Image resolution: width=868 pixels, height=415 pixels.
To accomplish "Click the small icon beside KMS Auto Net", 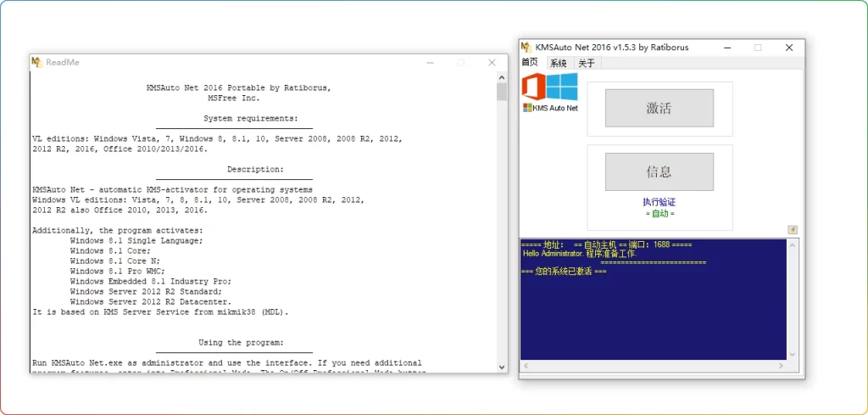I will point(526,108).
